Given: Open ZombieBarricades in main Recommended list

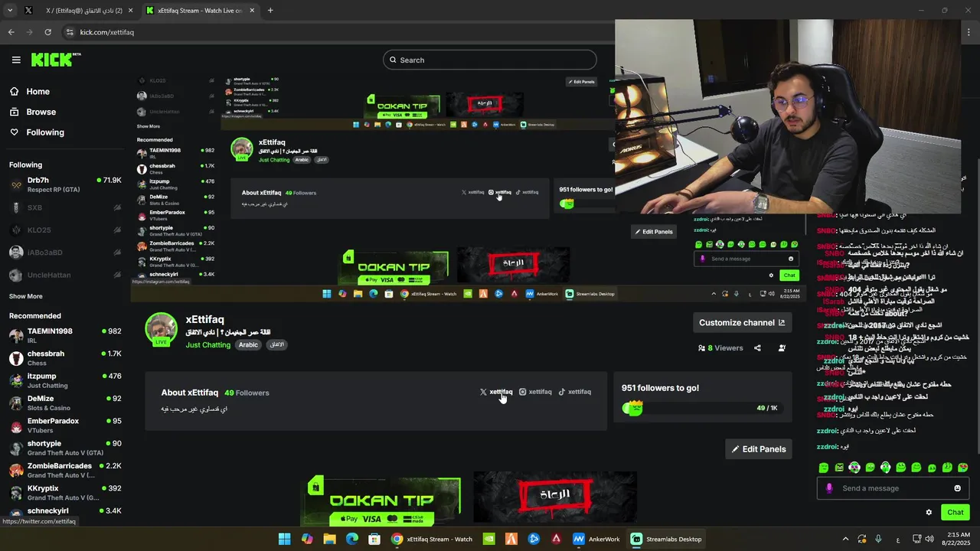Looking at the screenshot, I should tap(65, 470).
